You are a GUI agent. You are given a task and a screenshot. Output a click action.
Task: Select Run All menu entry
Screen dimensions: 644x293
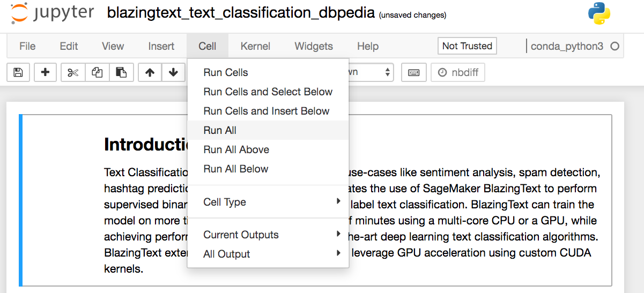pos(268,130)
